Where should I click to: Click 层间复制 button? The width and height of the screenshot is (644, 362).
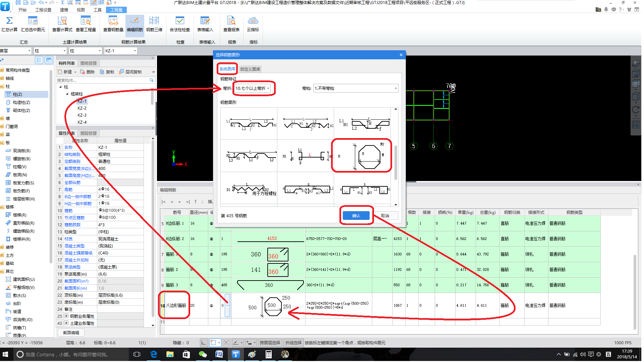130,72
